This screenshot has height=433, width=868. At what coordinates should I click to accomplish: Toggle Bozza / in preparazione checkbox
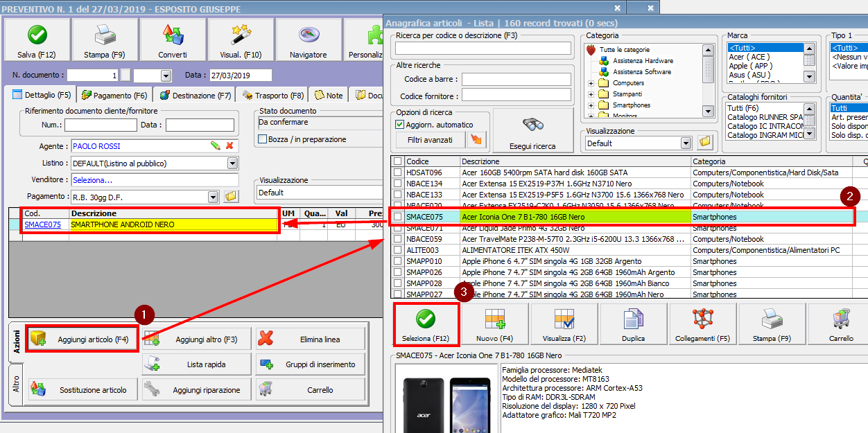coord(263,139)
